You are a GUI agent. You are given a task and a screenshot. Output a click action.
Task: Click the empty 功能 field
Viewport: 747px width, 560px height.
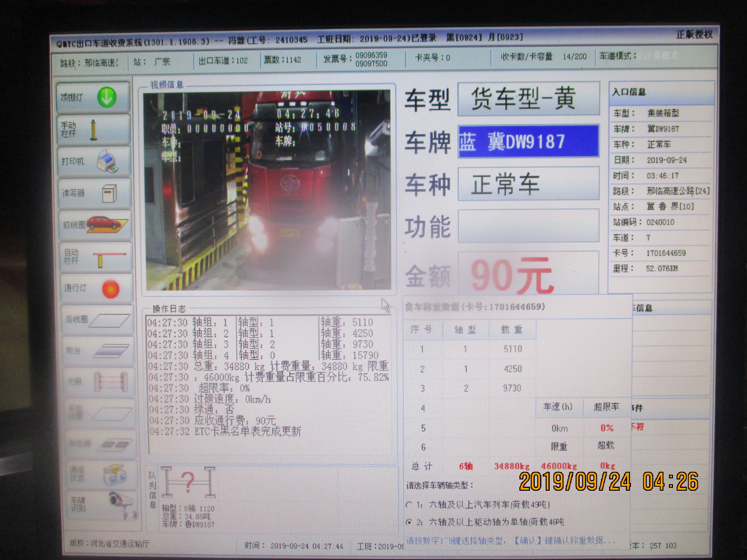(529, 226)
